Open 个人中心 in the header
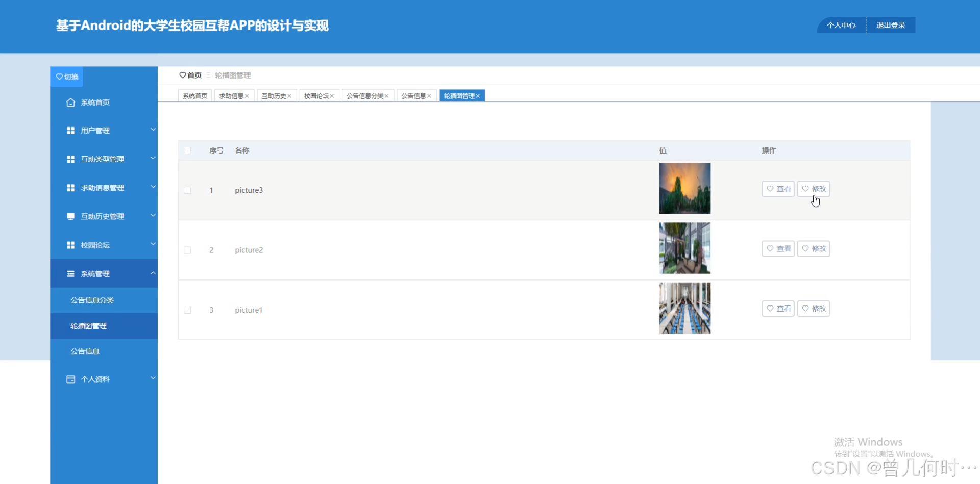The height and width of the screenshot is (484, 980). 841,25
